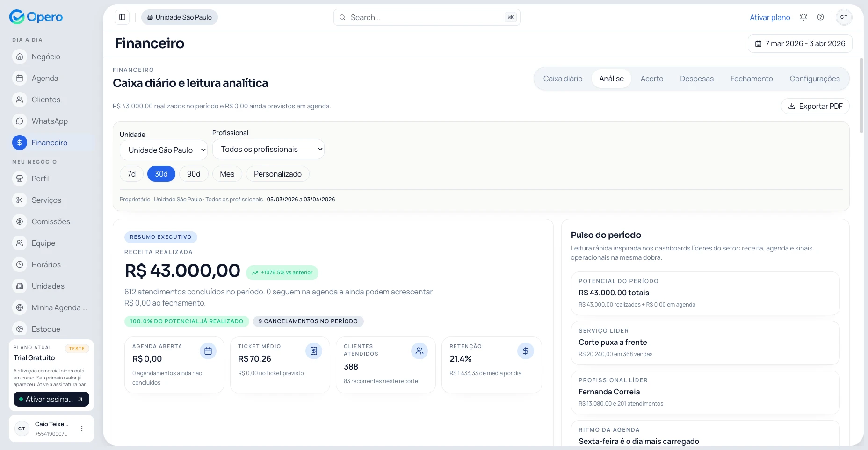
Task: Expand the Todos os profissionais selector
Action: pos(268,149)
